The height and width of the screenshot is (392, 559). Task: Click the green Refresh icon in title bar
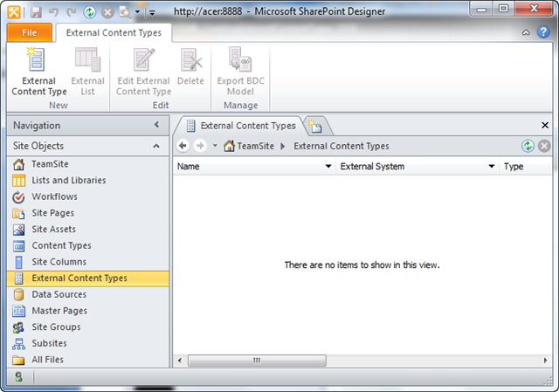[89, 12]
